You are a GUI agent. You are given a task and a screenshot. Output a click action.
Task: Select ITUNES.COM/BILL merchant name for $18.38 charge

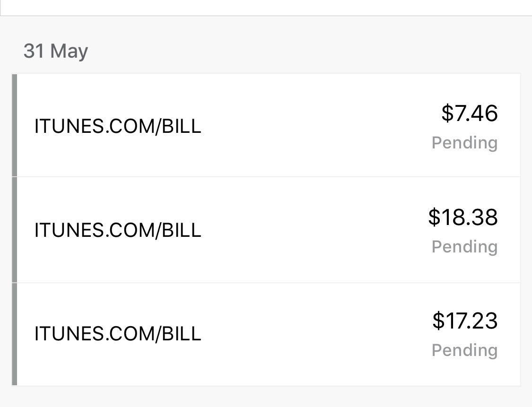click(x=118, y=230)
